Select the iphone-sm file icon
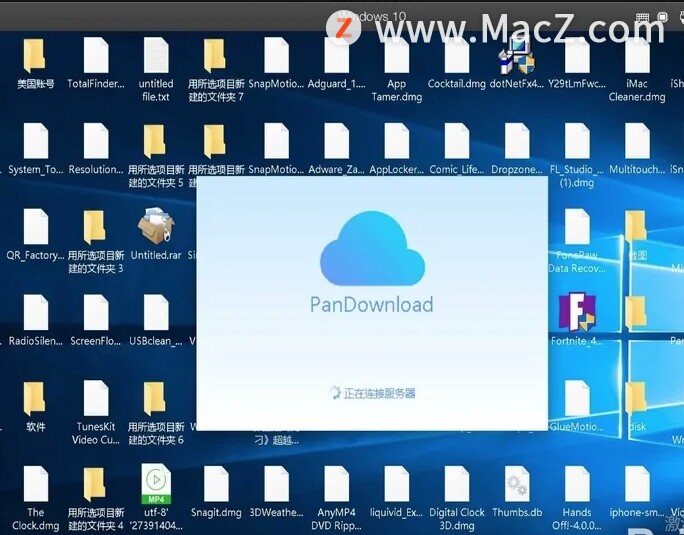 (637, 484)
